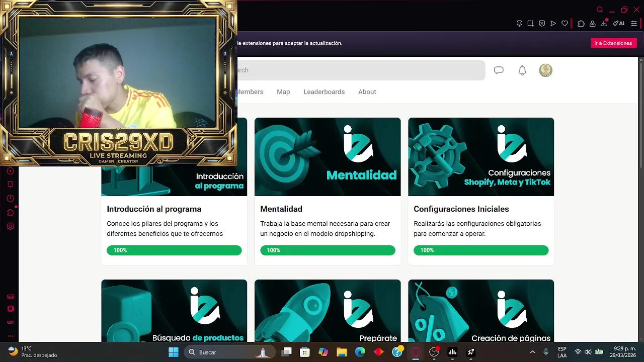Open history clock icon in sidebar

pos(10,199)
